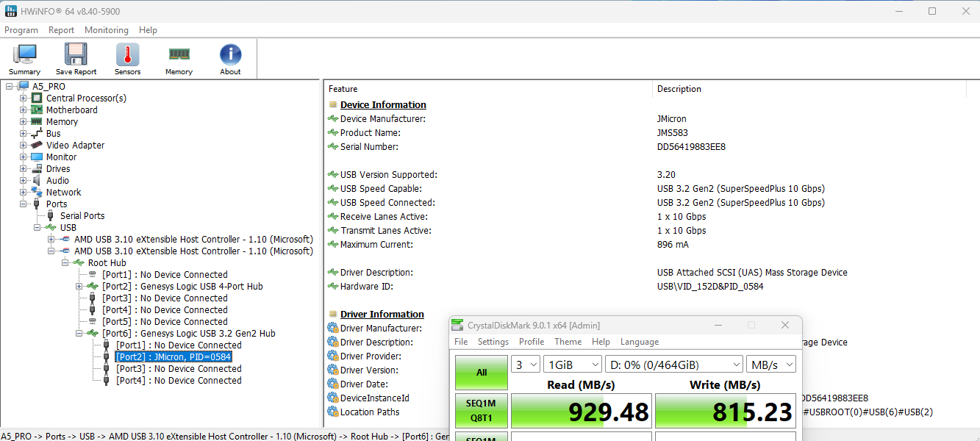Open the Monitoring menu
Viewport: 980px width, 441px height.
point(107,30)
